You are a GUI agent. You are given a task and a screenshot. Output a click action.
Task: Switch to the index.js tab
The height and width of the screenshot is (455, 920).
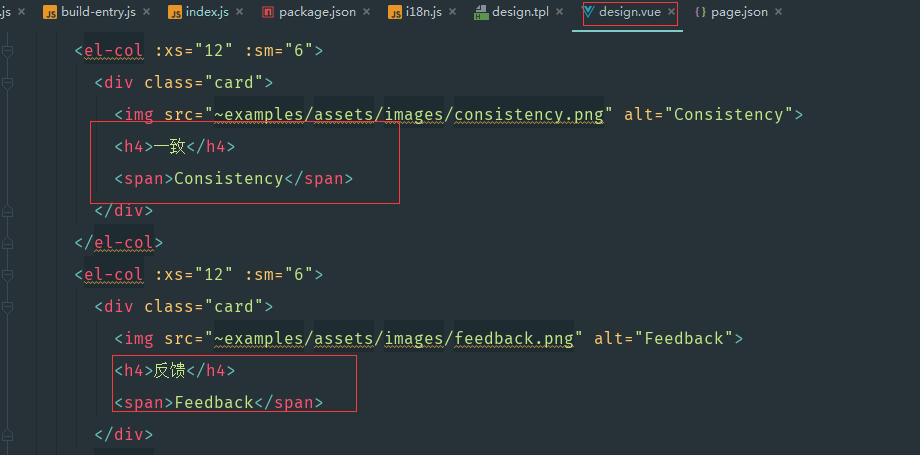pos(207,12)
